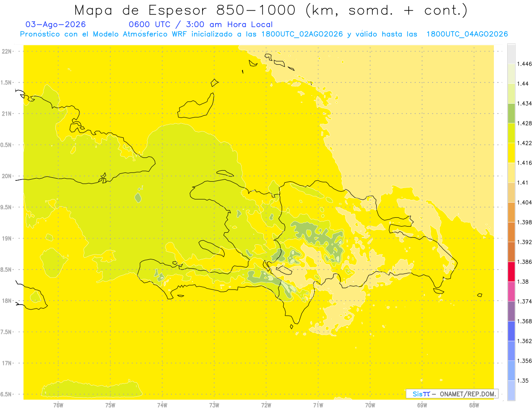Click the 'Pronóstico con el Modelo Atmosférico WRF' line
Screen dimensions: 532x411
coord(264,34)
